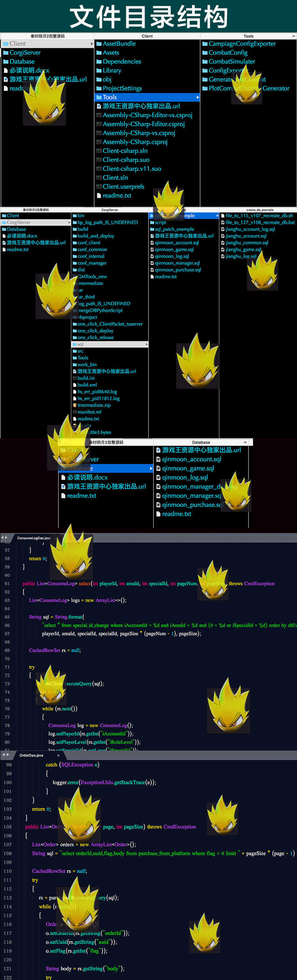Expand arrow on highlighted Tools row
This screenshot has width=297, height=980.
pyautogui.click(x=198, y=97)
